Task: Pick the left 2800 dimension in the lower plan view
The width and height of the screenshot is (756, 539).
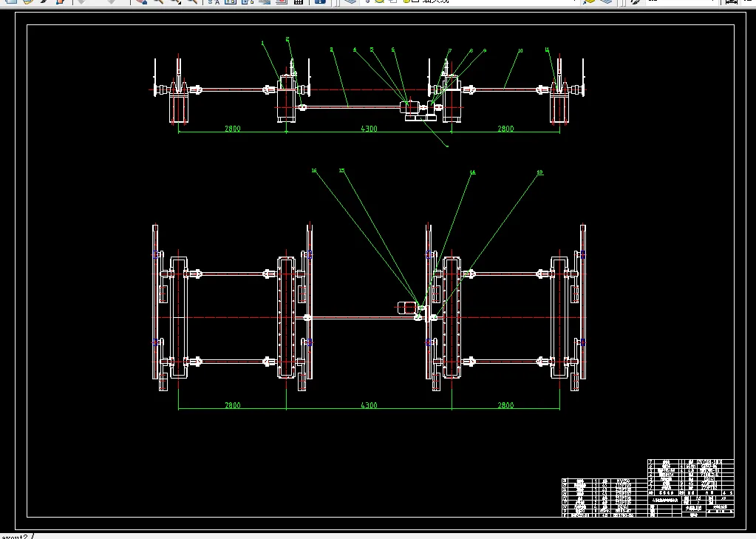Action: coord(232,405)
